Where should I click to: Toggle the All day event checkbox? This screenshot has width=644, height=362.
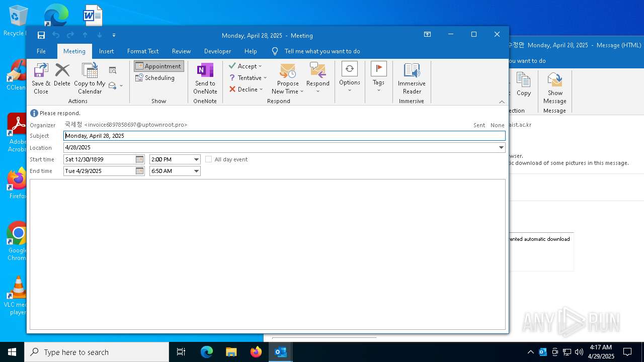(208, 159)
